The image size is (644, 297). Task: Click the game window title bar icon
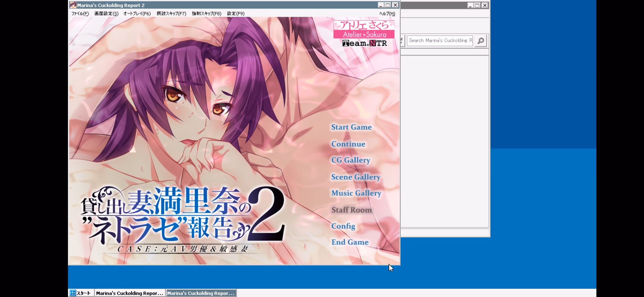(x=73, y=5)
